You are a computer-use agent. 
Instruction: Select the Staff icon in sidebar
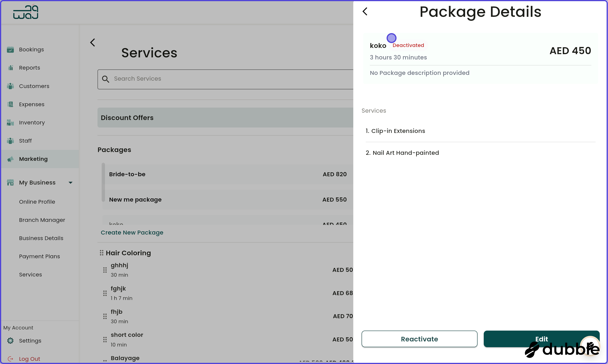point(11,141)
